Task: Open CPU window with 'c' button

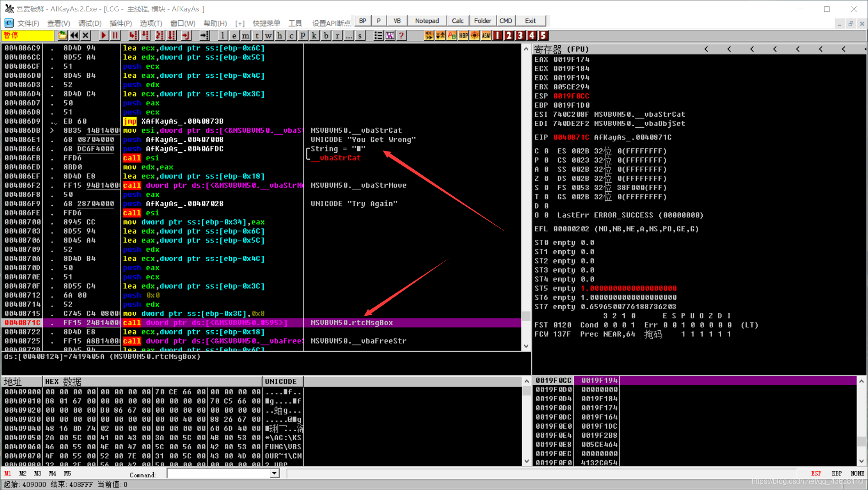Action: click(x=291, y=36)
